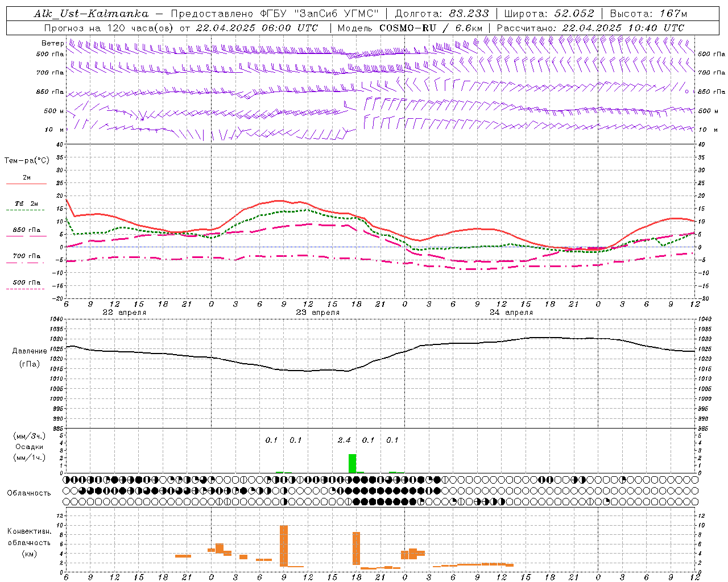Click the (мм/3ч.) unit label
The image size is (728, 582).
click(x=29, y=436)
